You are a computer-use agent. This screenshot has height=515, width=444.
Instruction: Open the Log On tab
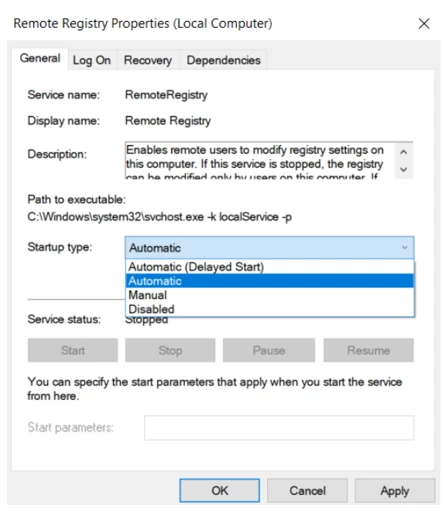tap(92, 60)
